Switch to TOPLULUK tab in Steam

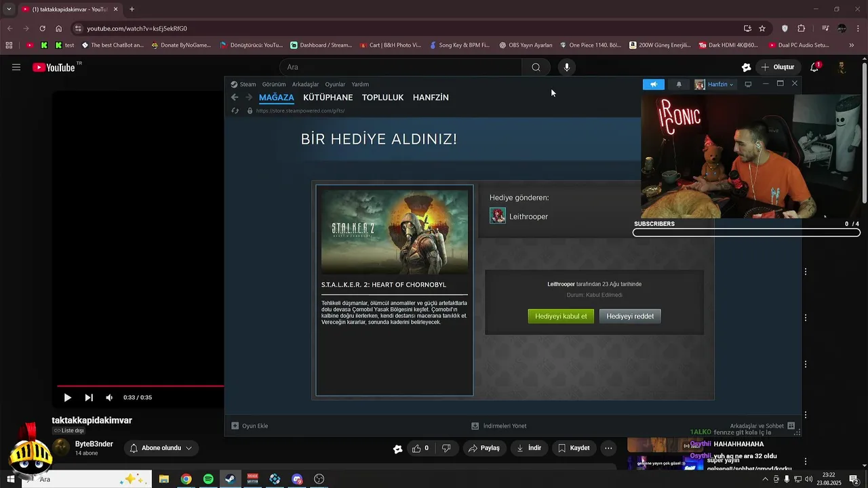(x=382, y=98)
